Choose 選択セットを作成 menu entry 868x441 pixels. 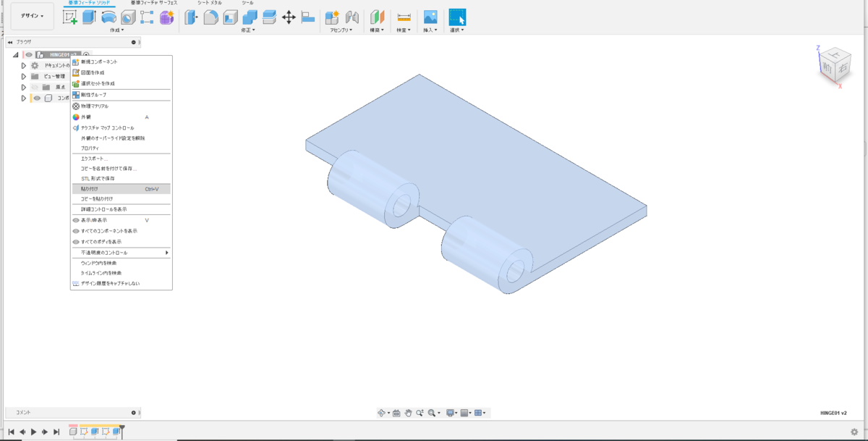(122, 83)
